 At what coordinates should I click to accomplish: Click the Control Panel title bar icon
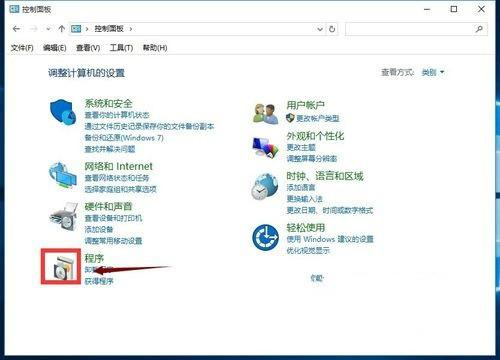pyautogui.click(x=14, y=9)
